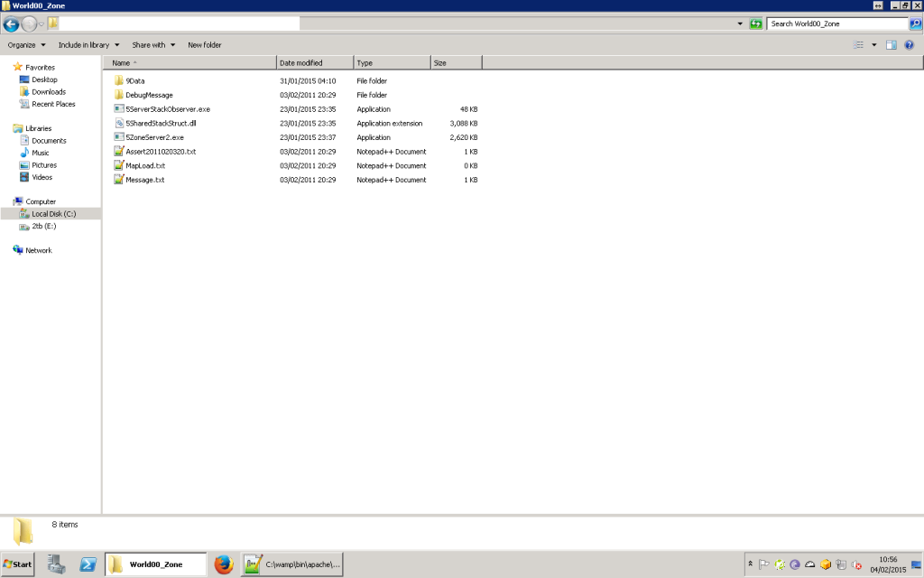Click the Back navigation arrow
The height and width of the screenshot is (578, 924).
click(x=12, y=23)
